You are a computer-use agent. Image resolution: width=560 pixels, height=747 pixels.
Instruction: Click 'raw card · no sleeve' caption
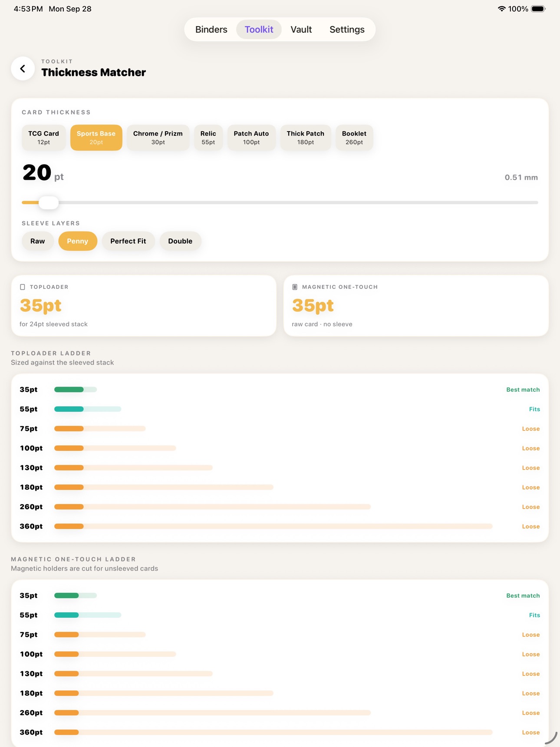[x=322, y=324]
